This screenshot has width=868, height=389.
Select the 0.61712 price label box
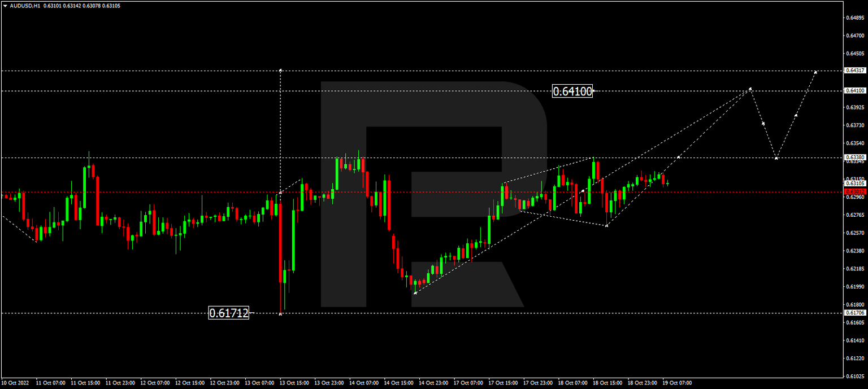click(x=229, y=312)
